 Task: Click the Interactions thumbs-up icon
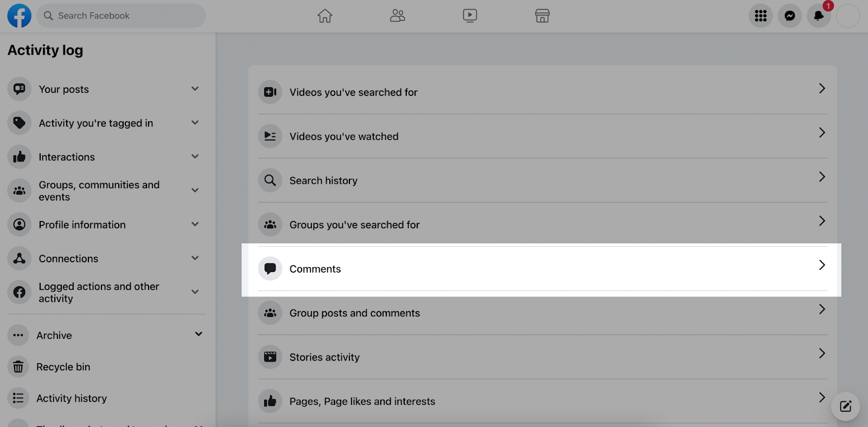click(x=20, y=157)
